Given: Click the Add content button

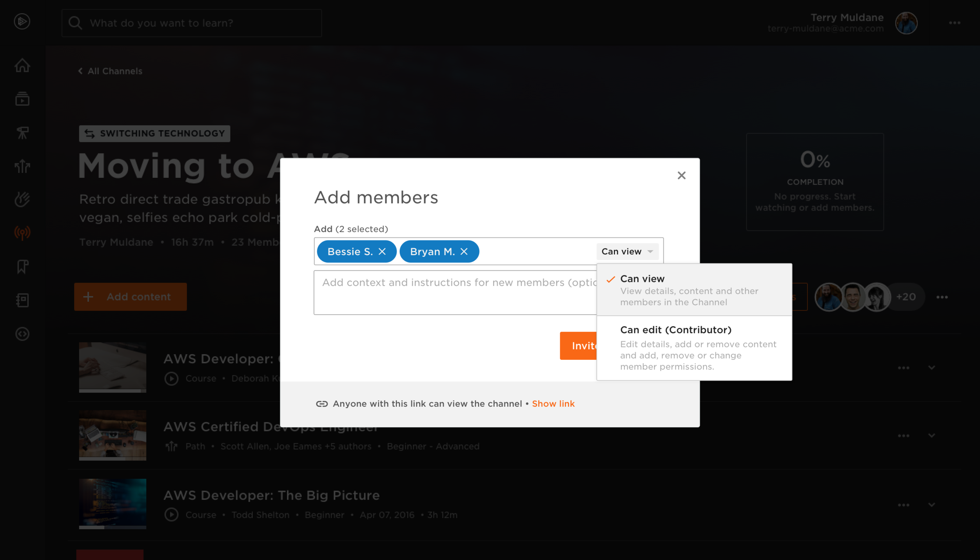Looking at the screenshot, I should tap(131, 297).
